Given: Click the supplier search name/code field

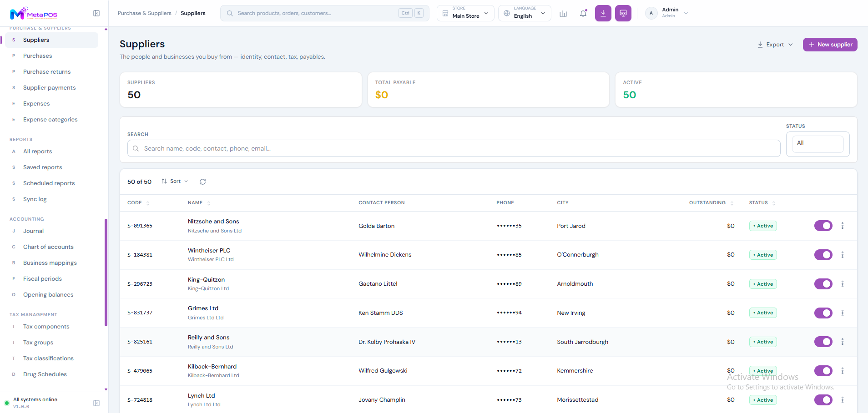Looking at the screenshot, I should tap(454, 148).
